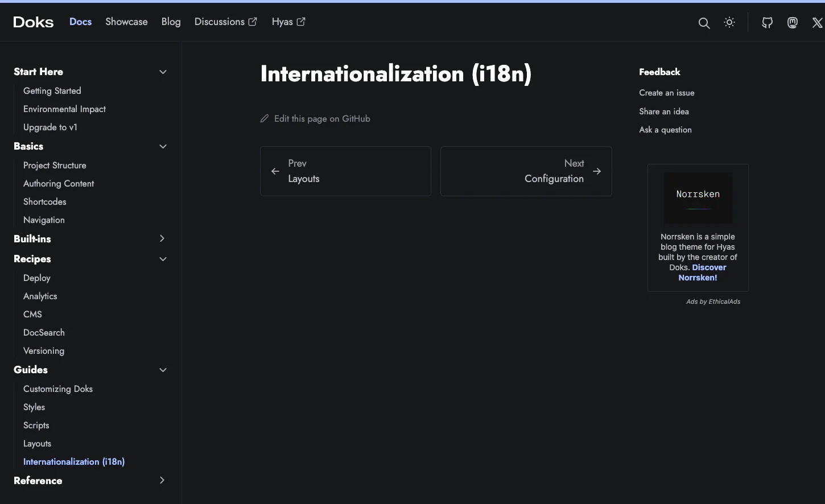The image size is (825, 504).
Task: Click the Doks logo
Action: pos(33,22)
